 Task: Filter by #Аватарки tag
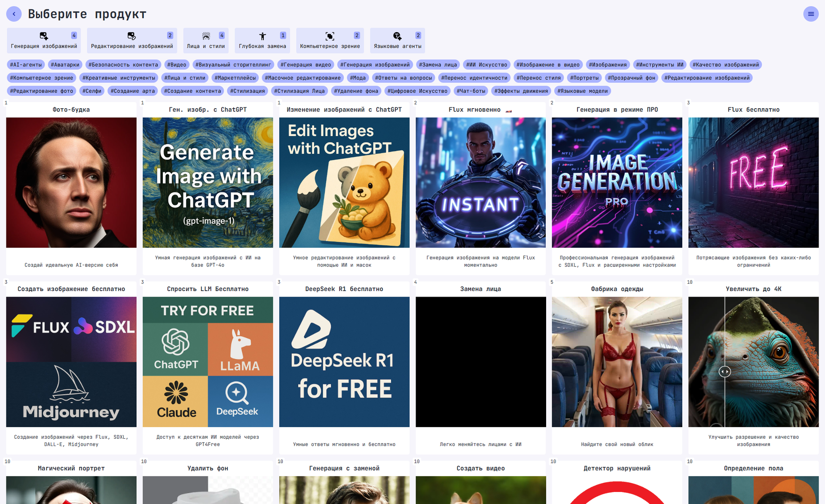pos(65,65)
